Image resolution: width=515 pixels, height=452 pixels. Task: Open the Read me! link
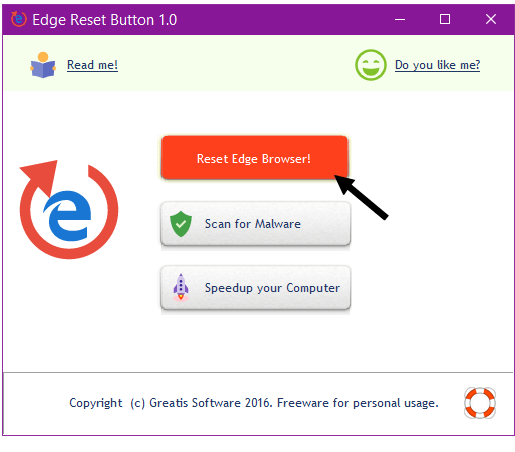coord(92,65)
